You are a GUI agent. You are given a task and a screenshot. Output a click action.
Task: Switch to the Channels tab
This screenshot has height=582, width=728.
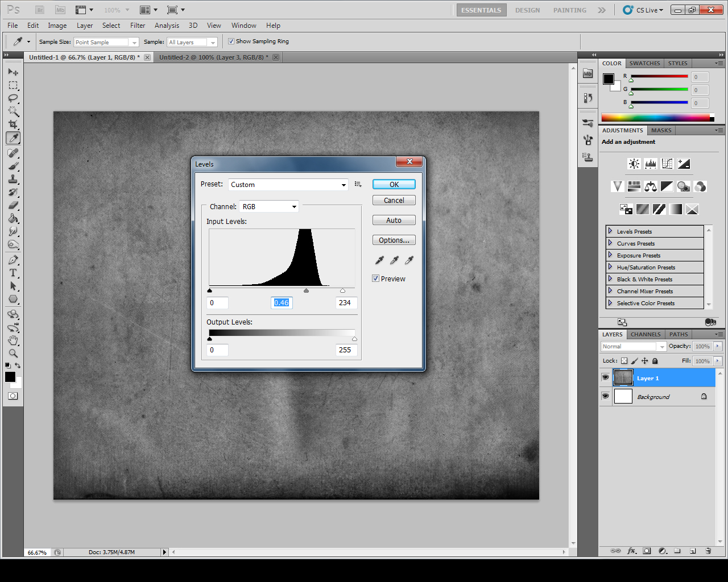646,335
